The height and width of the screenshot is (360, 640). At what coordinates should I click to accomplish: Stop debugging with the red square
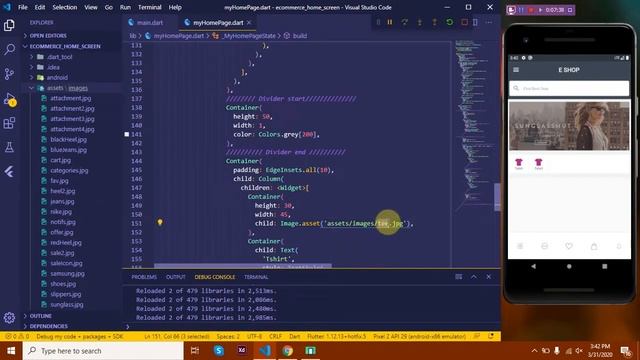(464, 22)
